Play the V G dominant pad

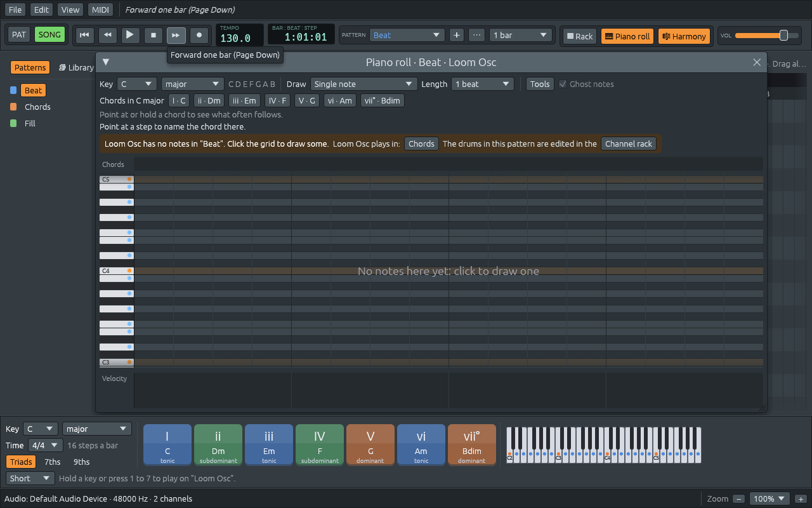[370, 445]
